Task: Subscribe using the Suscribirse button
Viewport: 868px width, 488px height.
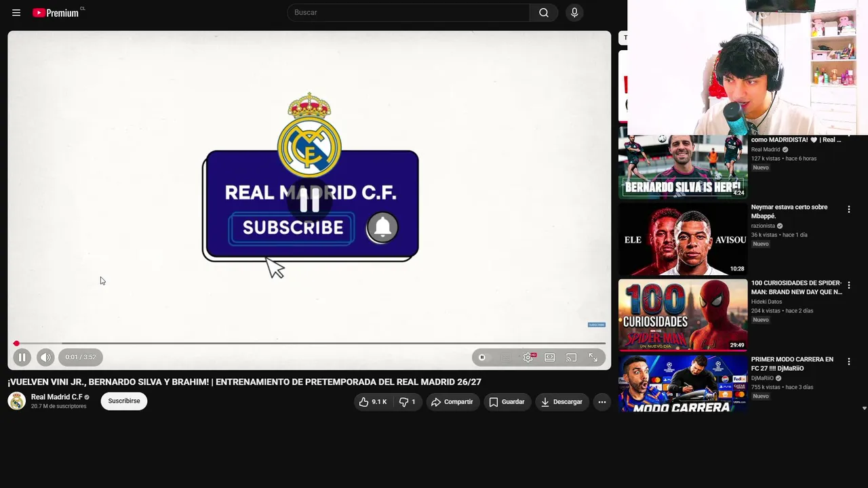Action: tap(124, 401)
